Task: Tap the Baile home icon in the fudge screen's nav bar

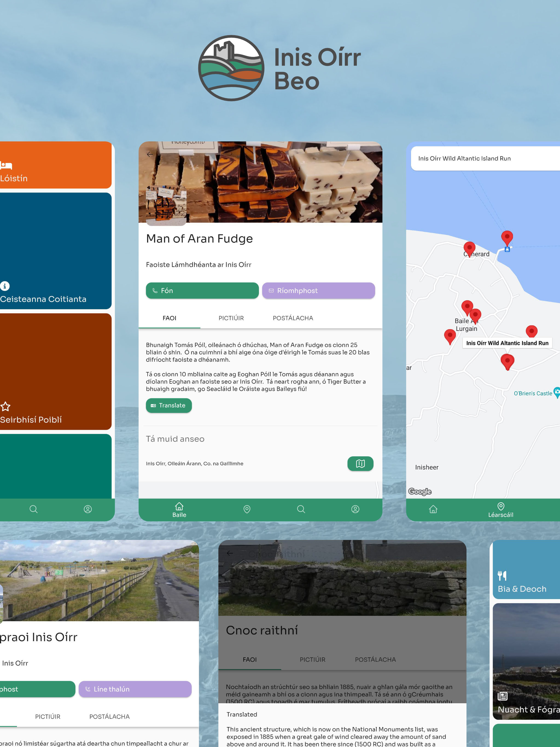Action: 179,510
